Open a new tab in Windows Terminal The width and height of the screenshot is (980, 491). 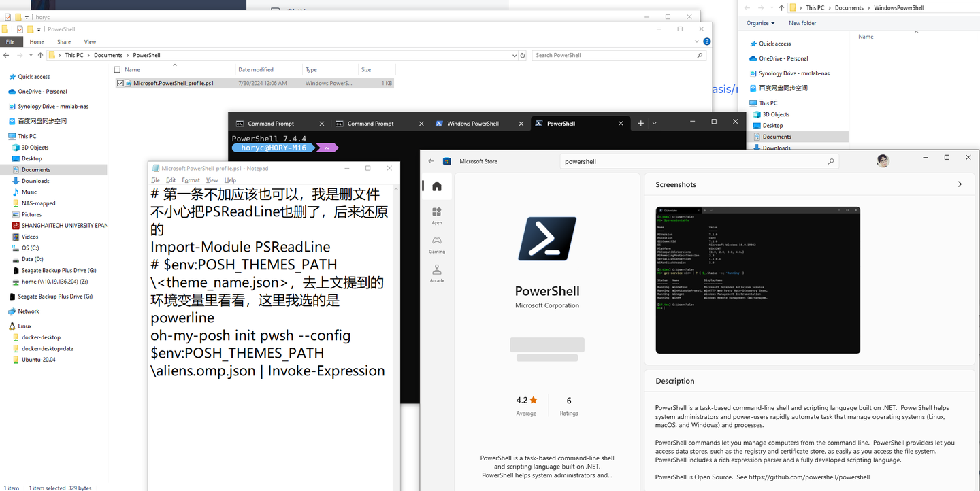point(640,123)
